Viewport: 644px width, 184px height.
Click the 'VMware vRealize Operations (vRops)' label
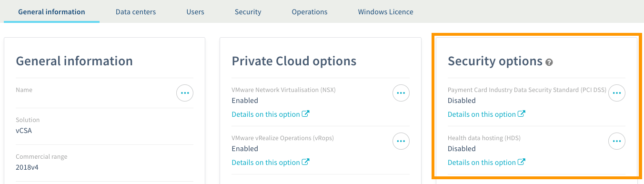point(283,138)
